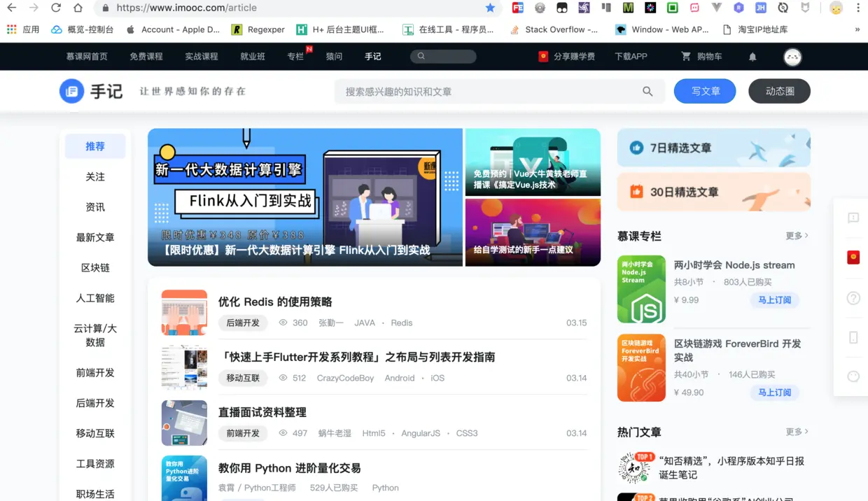
Task: Open the Stack Overflow bookmark
Action: (554, 29)
